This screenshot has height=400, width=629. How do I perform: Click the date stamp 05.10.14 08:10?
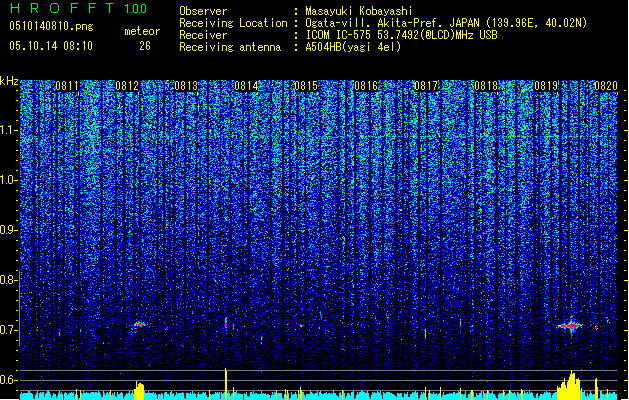[51, 46]
